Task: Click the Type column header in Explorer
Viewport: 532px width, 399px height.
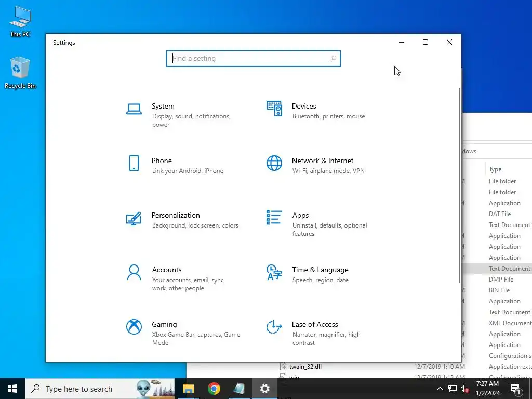Action: pyautogui.click(x=495, y=169)
